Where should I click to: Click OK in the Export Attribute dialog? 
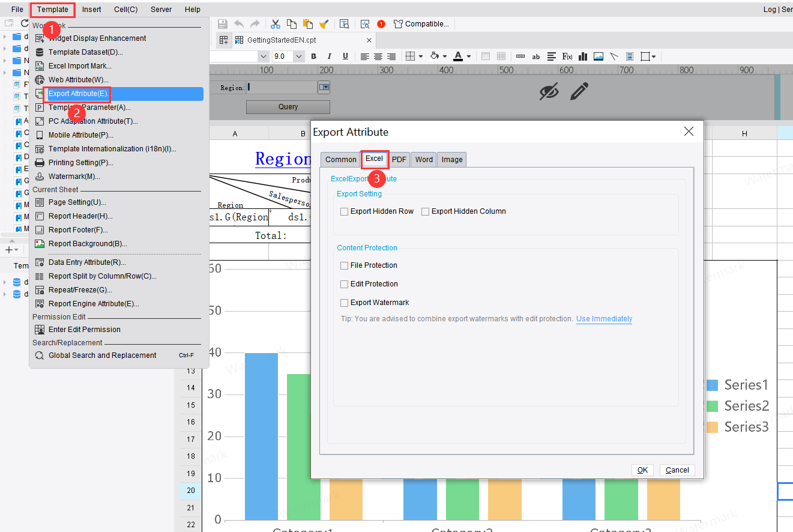pyautogui.click(x=642, y=470)
